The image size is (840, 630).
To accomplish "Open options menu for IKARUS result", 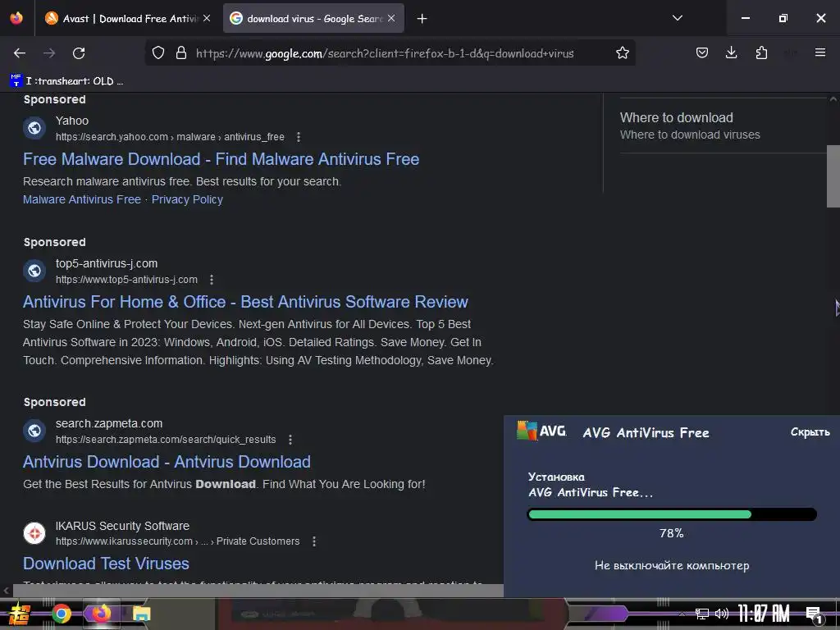I will click(314, 541).
